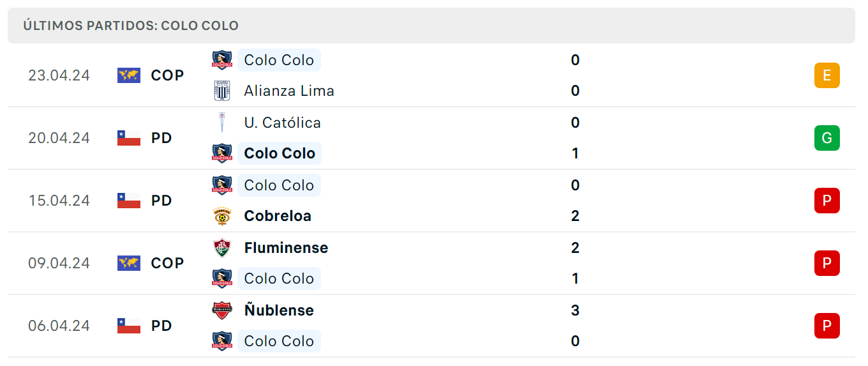Open the Alianza Lima team link
This screenshot has height=366, width=868.
(x=289, y=91)
